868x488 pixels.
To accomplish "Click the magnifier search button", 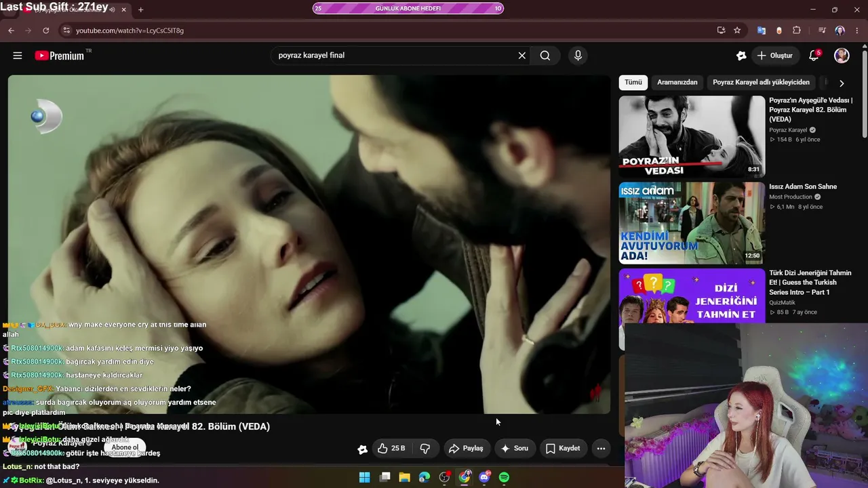I will point(545,56).
